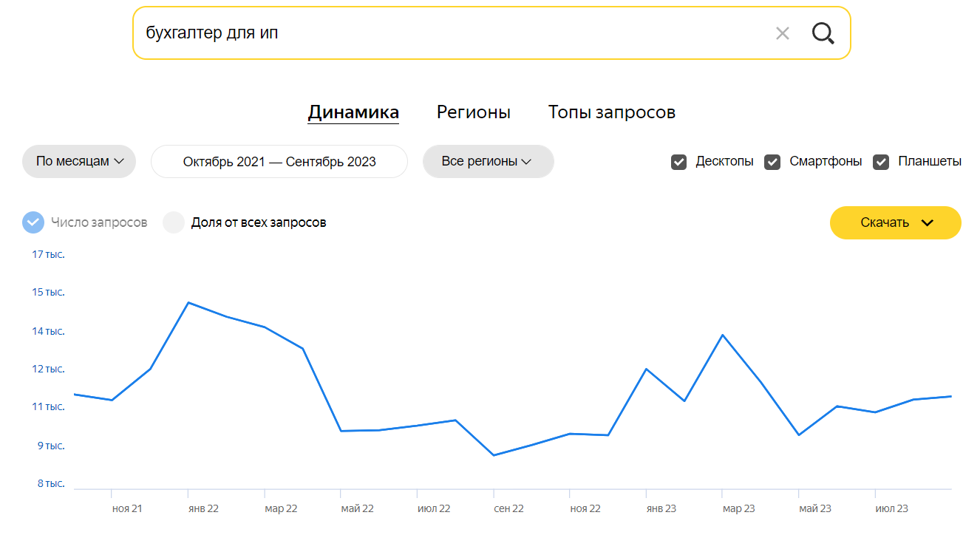Click axis label 'янв 22'
Image resolution: width=980 pixels, height=535 pixels.
[203, 508]
